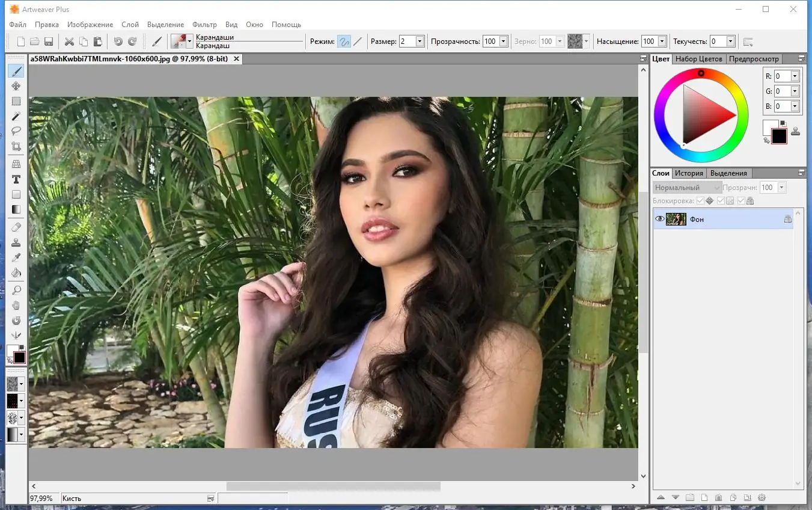Toggle the lock all checkbox
The image size is (812, 510).
741,201
